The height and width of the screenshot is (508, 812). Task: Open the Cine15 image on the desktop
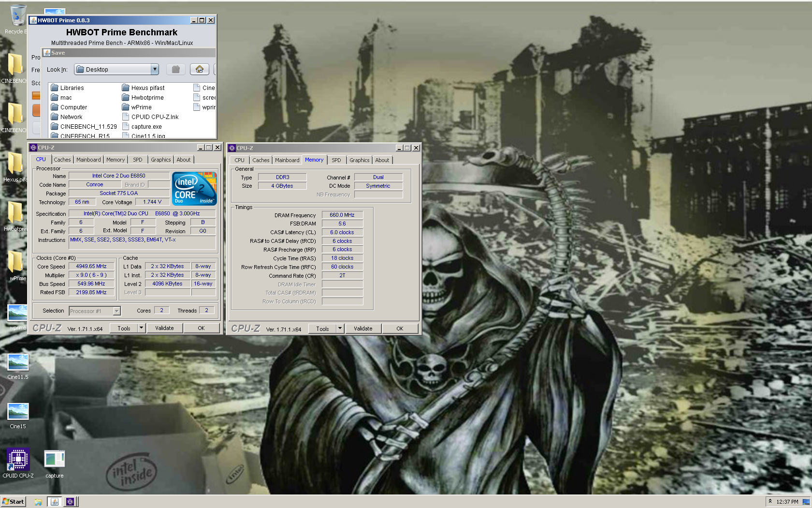click(18, 415)
